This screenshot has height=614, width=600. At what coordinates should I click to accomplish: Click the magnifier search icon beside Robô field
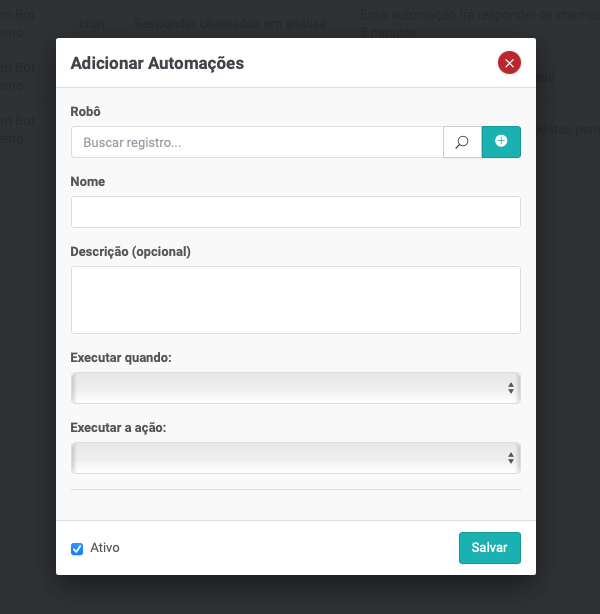(x=462, y=142)
